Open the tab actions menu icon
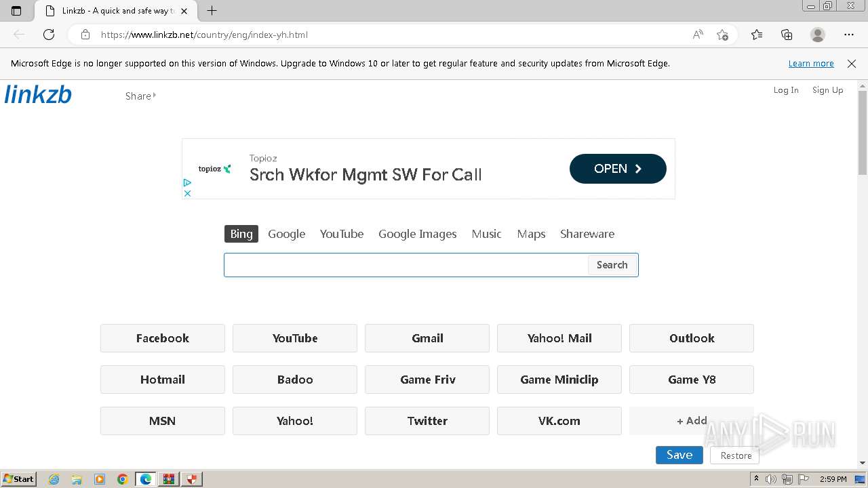Viewport: 868px width, 488px height. click(16, 11)
